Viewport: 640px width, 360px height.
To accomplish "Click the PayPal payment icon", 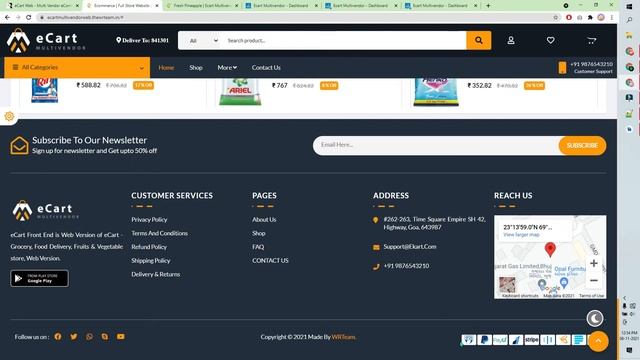I will point(484,340).
